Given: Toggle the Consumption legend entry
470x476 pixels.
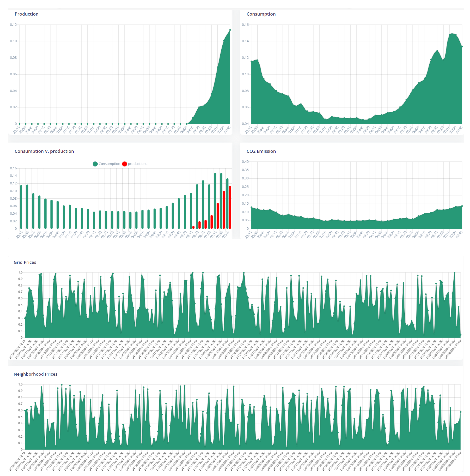Looking at the screenshot, I should tap(106, 164).
